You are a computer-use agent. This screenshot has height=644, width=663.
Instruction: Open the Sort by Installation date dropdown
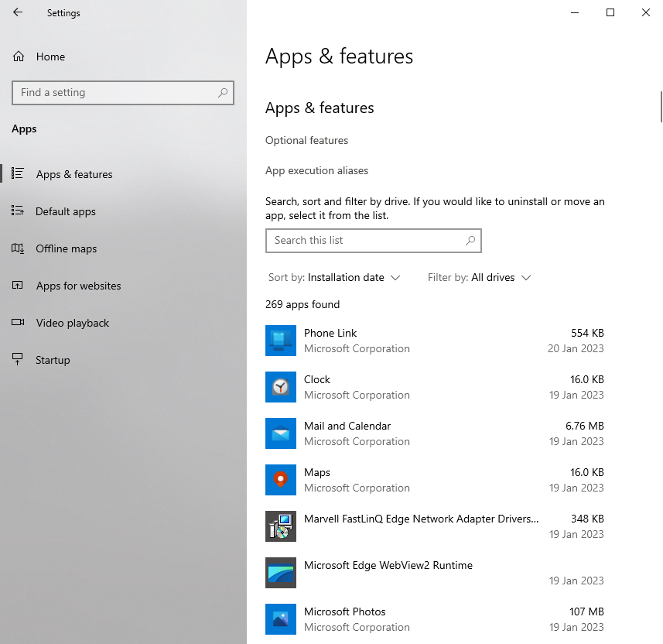pos(334,278)
